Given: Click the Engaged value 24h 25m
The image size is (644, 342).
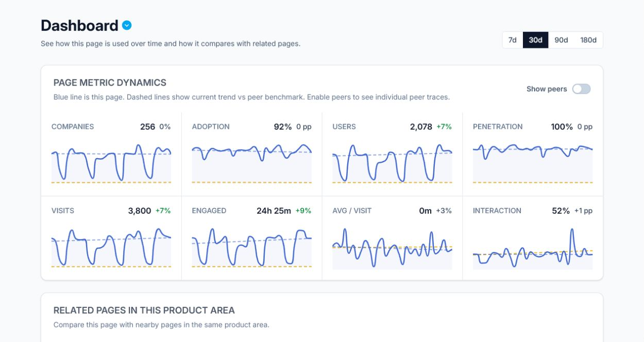Looking at the screenshot, I should click(274, 211).
